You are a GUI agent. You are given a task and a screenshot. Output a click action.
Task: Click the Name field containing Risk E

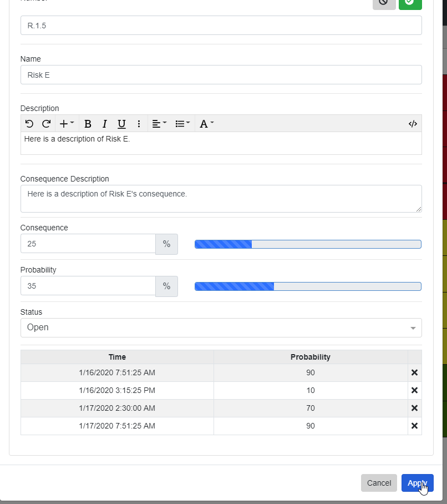pos(221,75)
